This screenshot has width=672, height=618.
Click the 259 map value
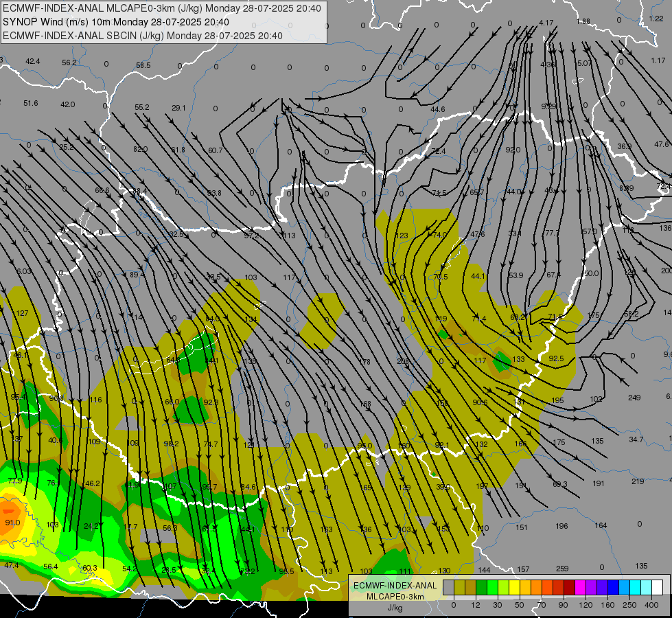562,569
